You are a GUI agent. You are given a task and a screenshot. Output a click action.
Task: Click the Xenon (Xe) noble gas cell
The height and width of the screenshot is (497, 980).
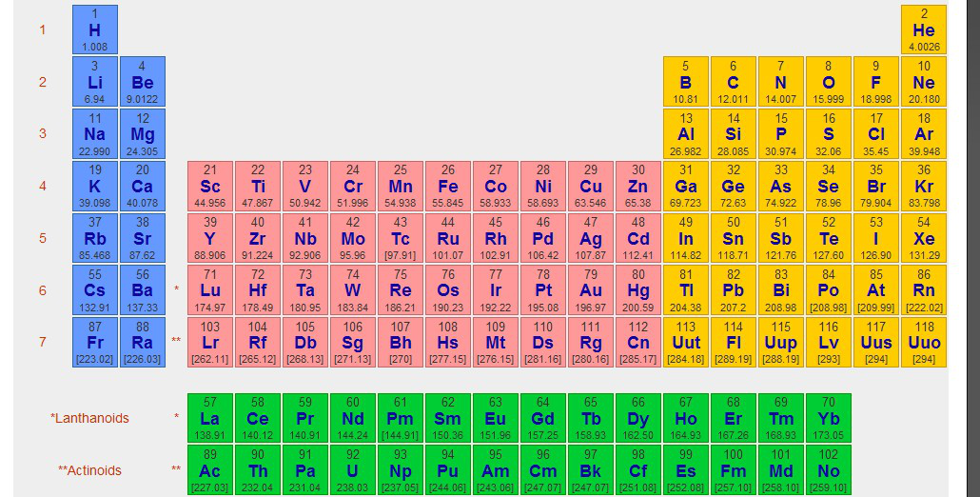pyautogui.click(x=924, y=238)
